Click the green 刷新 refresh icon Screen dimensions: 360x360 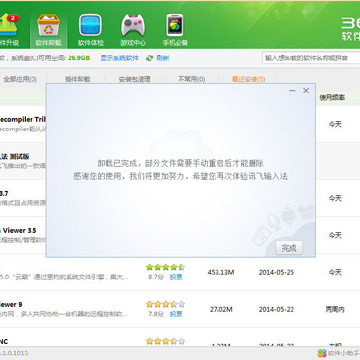[x=150, y=58]
